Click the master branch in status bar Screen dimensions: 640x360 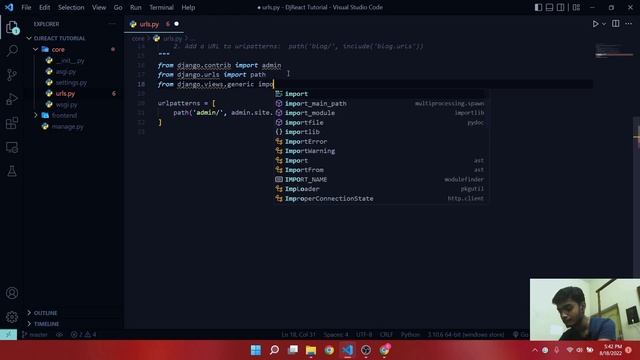pos(35,335)
